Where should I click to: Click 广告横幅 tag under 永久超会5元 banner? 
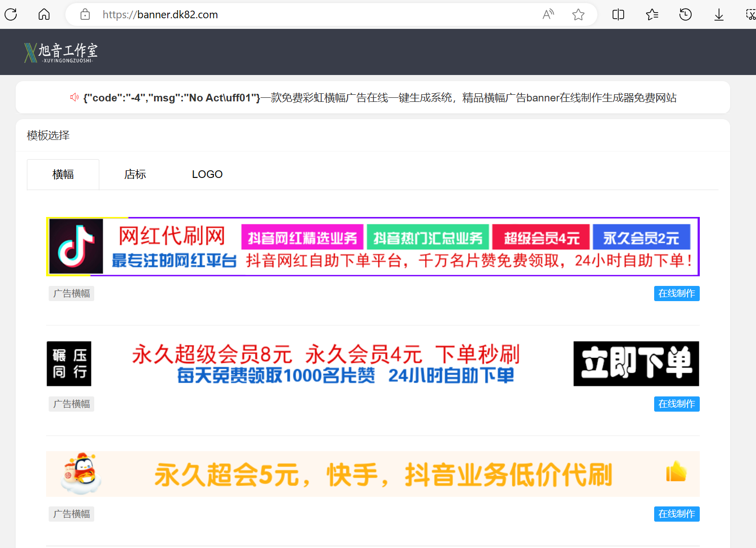point(71,514)
